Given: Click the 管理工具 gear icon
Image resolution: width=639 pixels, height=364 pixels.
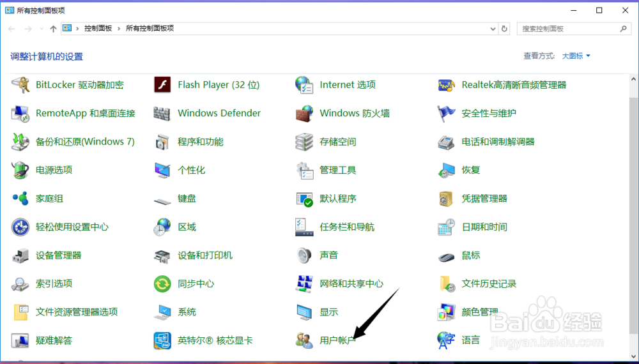Looking at the screenshot, I should point(304,171).
